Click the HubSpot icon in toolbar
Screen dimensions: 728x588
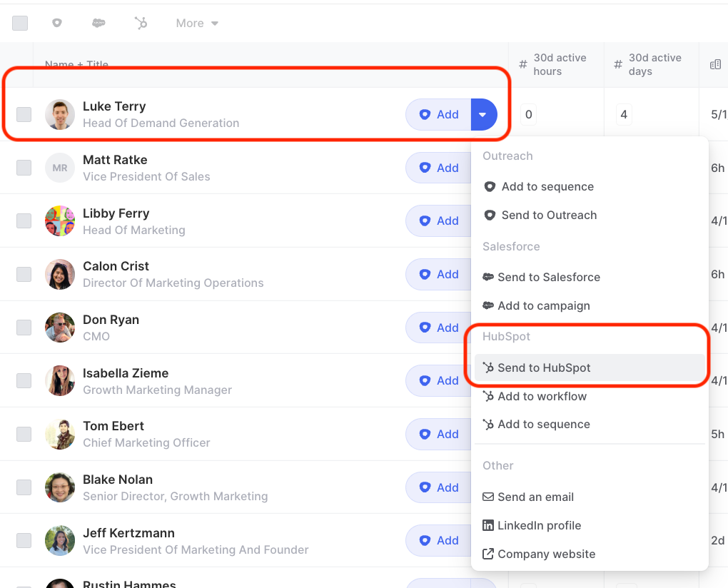click(141, 23)
